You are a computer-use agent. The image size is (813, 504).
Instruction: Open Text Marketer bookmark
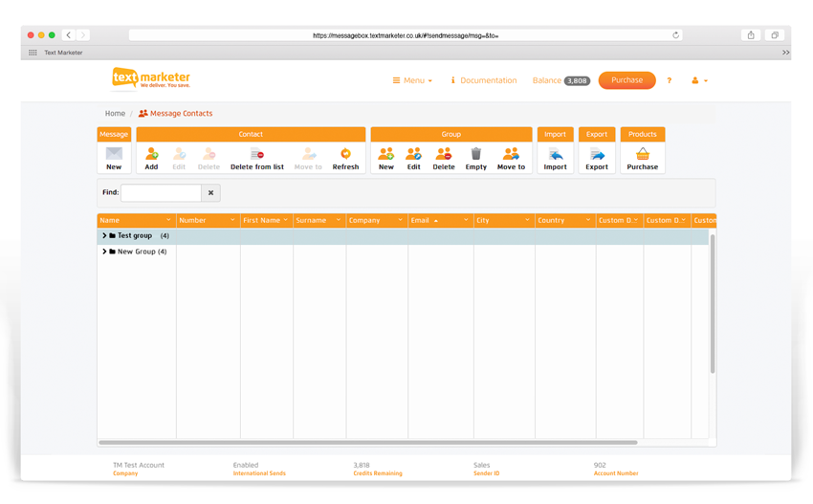[63, 53]
